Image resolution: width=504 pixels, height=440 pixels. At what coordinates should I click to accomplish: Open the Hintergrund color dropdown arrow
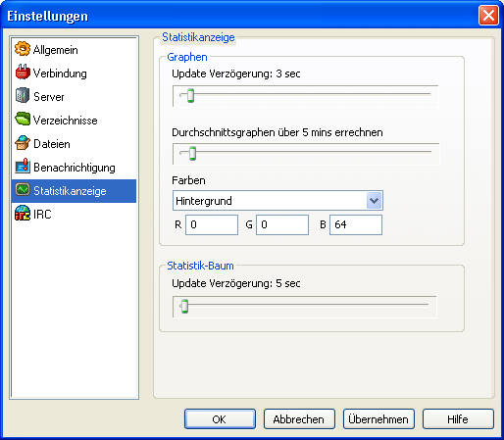click(x=374, y=201)
